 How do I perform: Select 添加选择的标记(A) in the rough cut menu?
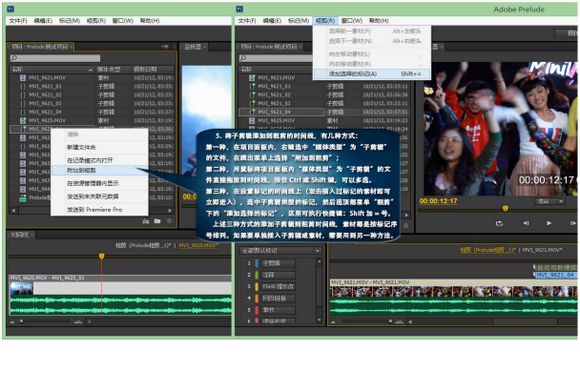[x=372, y=74]
